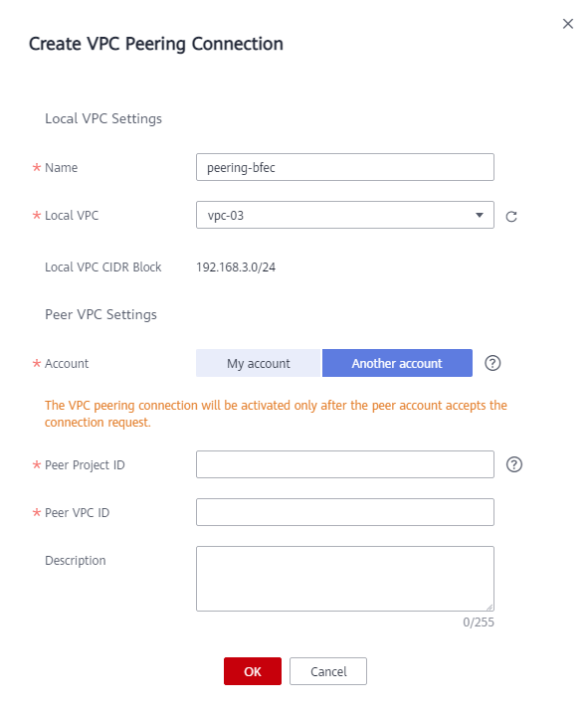Image resolution: width=588 pixels, height=711 pixels.
Task: Select the vpc-03 value in Local VPC field
Action: coord(226,216)
